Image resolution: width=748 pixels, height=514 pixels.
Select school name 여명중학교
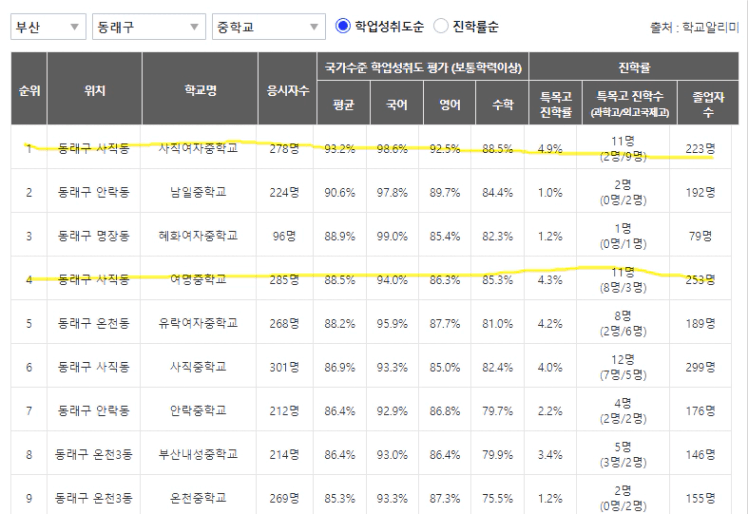pyautogui.click(x=198, y=279)
